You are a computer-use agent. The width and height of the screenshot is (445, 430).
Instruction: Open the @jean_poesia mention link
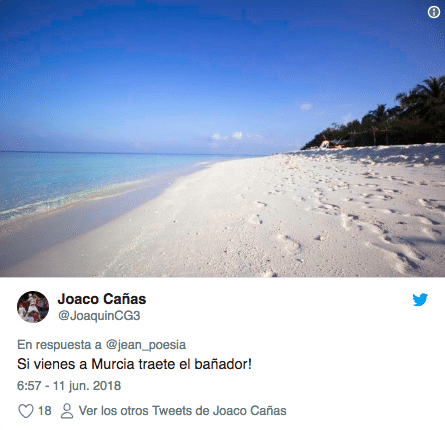click(146, 345)
